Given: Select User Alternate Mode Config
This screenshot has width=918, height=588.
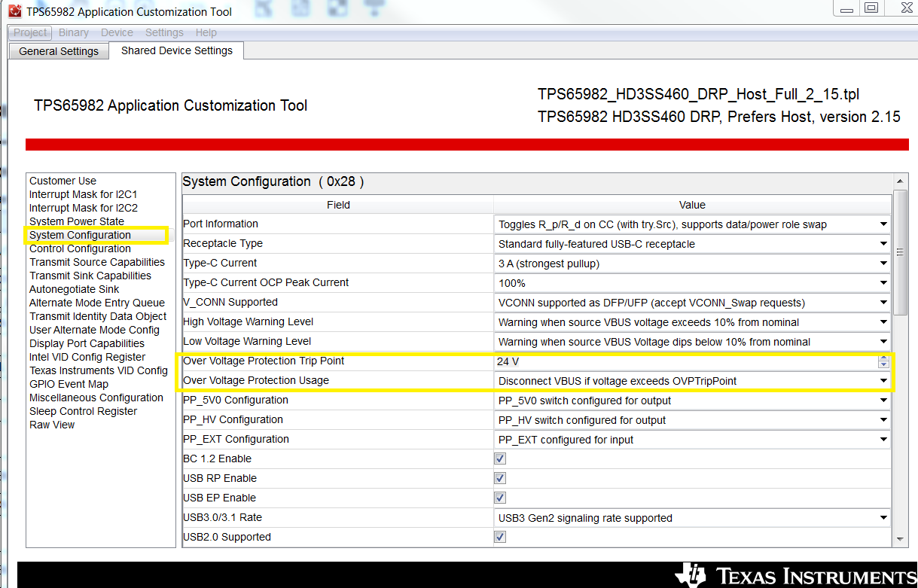Looking at the screenshot, I should (95, 330).
